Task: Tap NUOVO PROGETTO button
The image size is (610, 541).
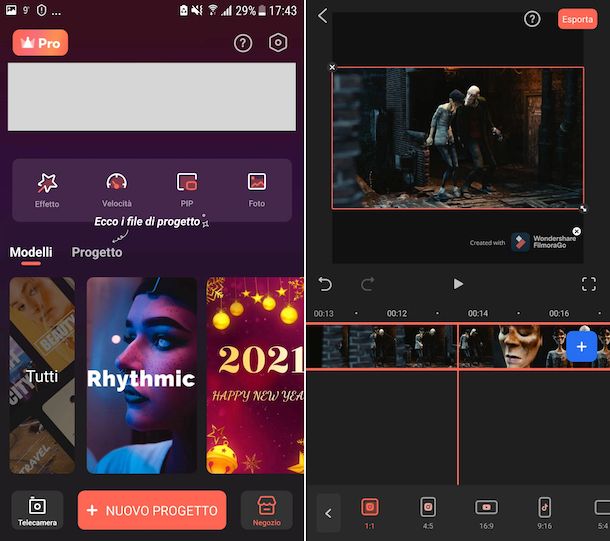Action: (x=152, y=510)
